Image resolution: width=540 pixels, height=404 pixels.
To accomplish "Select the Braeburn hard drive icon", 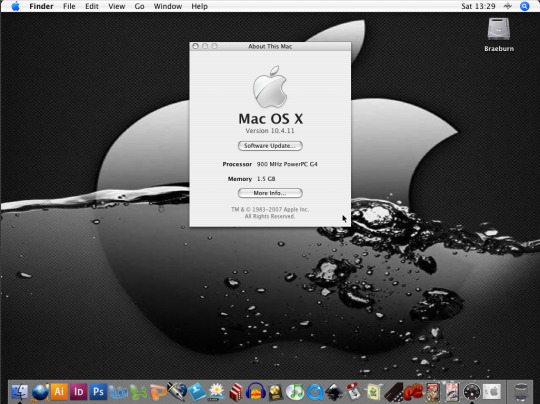I will tap(499, 29).
